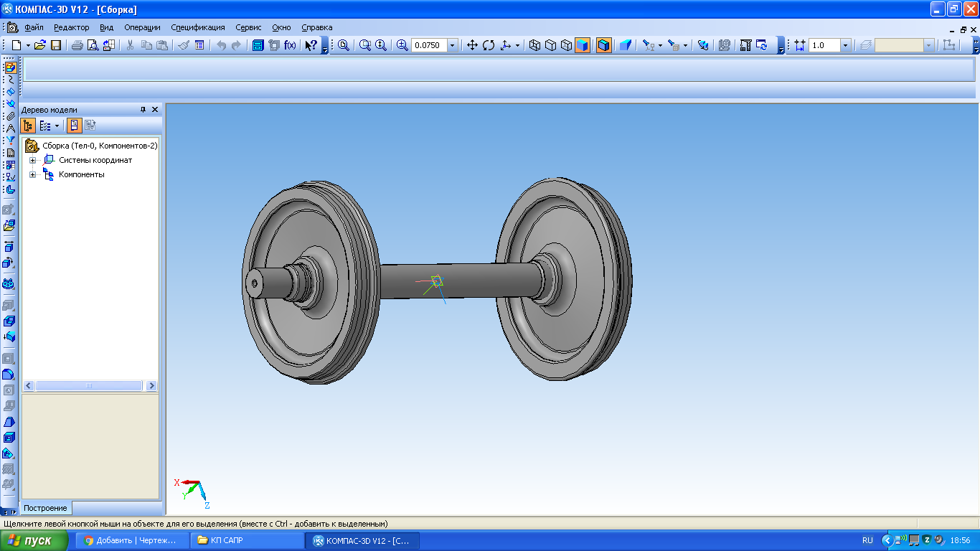The height and width of the screenshot is (551, 980).
Task: Toggle hidden-lines-removed display mode
Action: click(550, 45)
